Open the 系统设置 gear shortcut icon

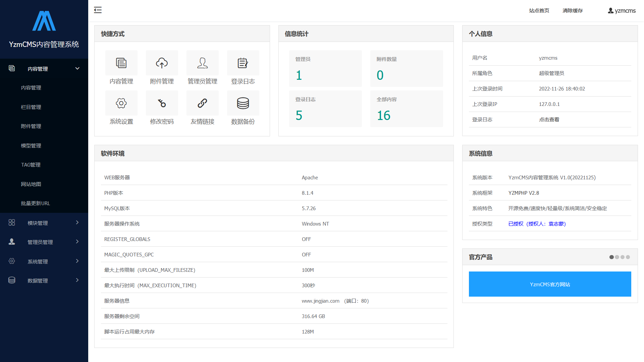pos(121,103)
